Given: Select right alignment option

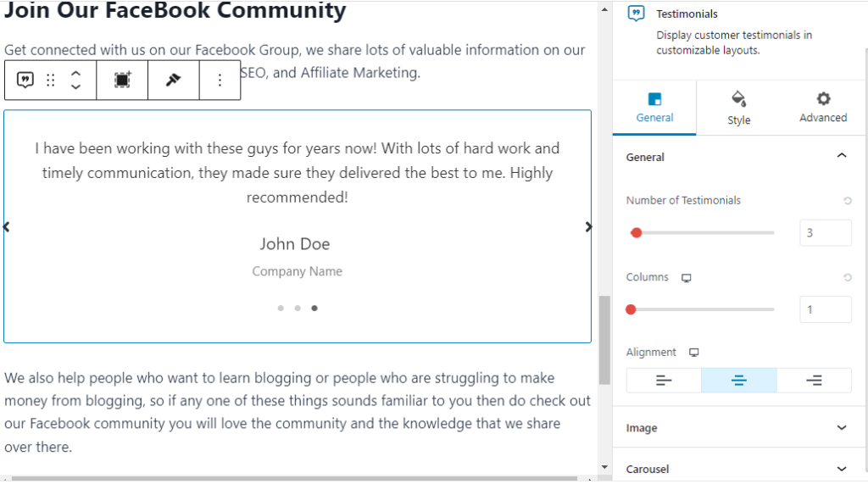Looking at the screenshot, I should pos(814,381).
